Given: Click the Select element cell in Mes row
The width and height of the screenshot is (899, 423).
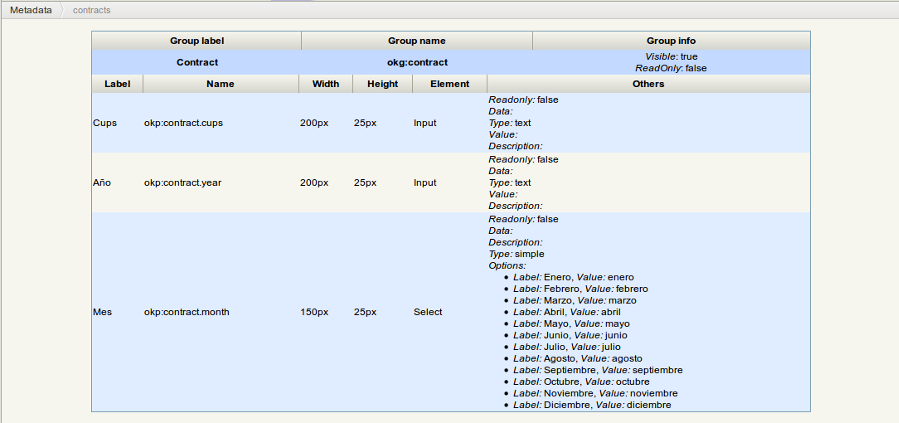Looking at the screenshot, I should click(428, 312).
